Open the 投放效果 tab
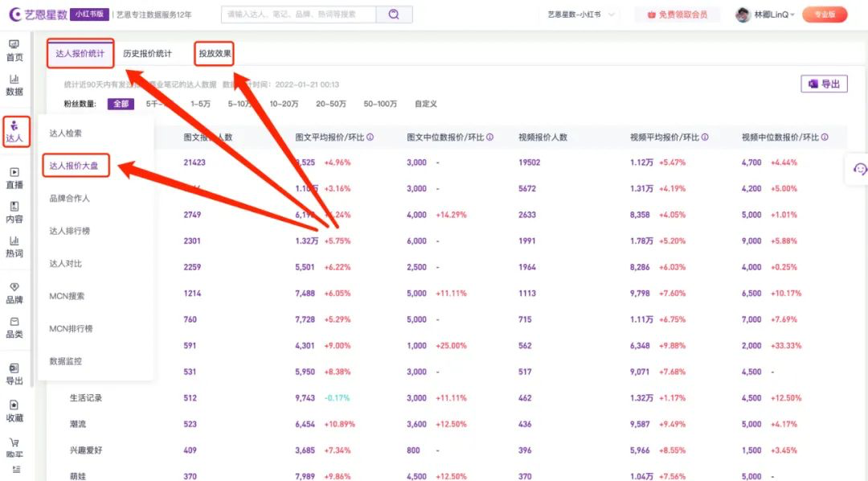The height and width of the screenshot is (481, 868). [x=216, y=53]
